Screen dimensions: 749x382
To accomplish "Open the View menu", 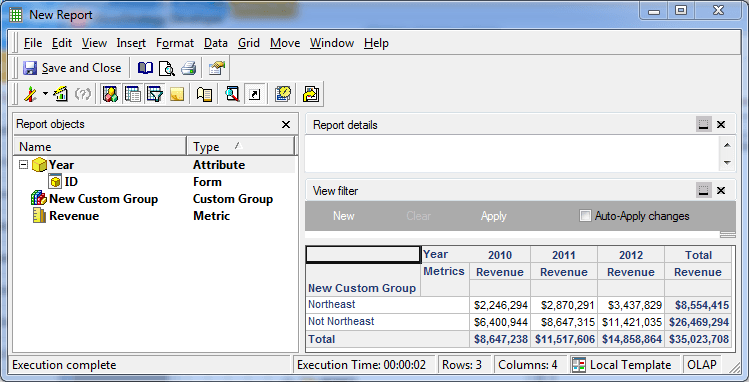I will [x=94, y=43].
